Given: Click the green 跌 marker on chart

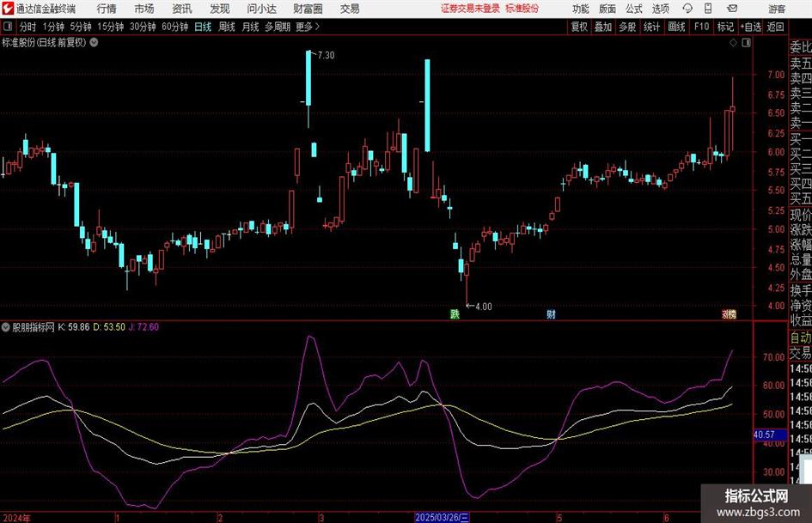Looking at the screenshot, I should tap(455, 313).
